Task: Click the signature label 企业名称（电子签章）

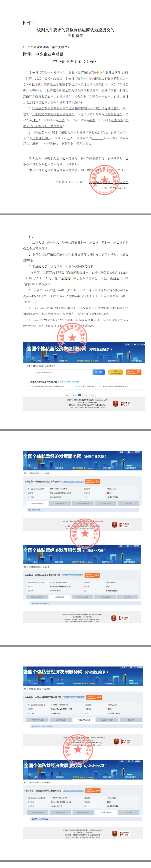Action: 71,182
